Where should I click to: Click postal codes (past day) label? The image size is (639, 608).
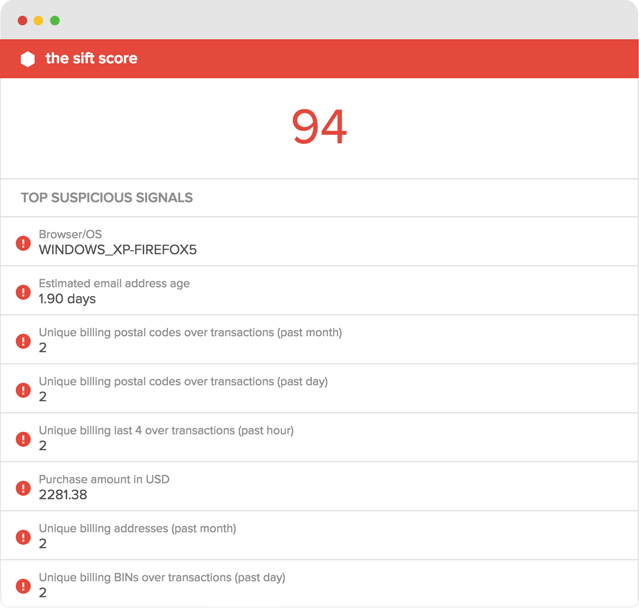point(183,381)
